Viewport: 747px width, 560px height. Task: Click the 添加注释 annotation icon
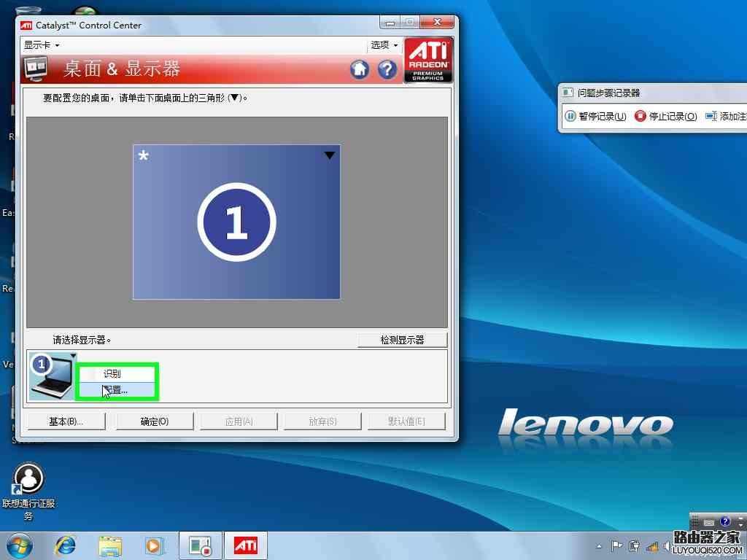[711, 116]
